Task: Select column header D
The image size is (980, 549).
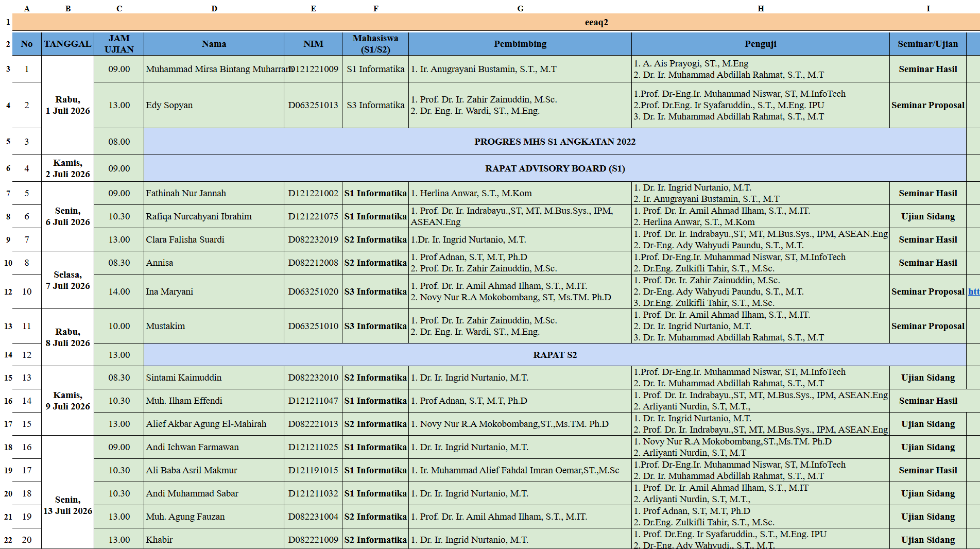Action: [214, 8]
